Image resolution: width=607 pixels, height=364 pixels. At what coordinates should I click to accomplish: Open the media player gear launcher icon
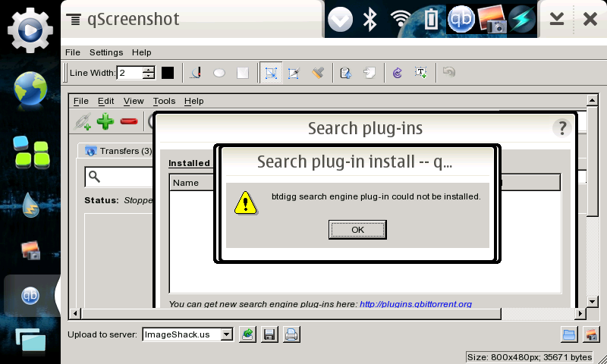click(x=30, y=30)
